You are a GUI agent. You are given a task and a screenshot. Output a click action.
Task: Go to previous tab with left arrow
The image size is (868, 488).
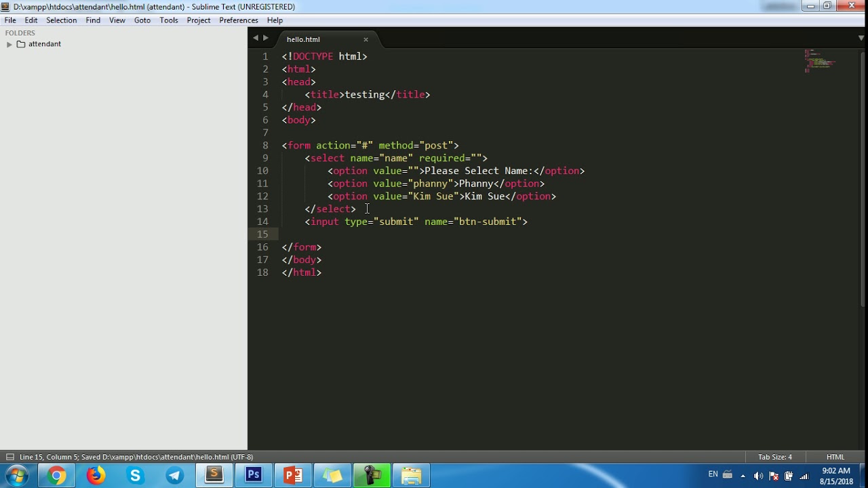(x=256, y=38)
